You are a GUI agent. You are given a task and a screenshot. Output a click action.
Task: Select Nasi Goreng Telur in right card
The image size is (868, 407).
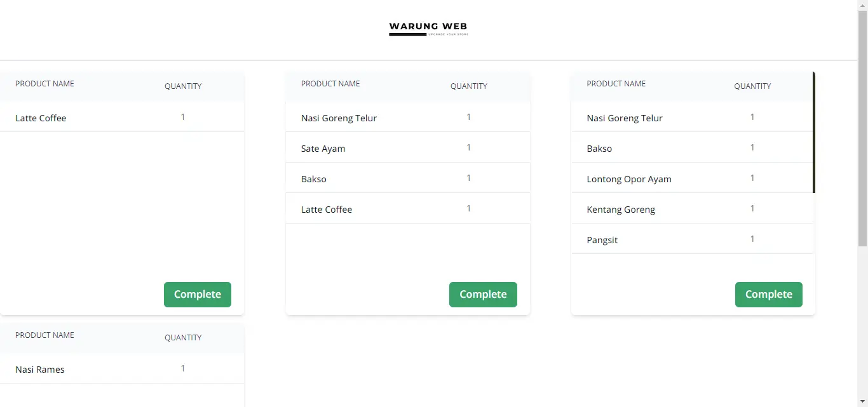[x=693, y=117]
